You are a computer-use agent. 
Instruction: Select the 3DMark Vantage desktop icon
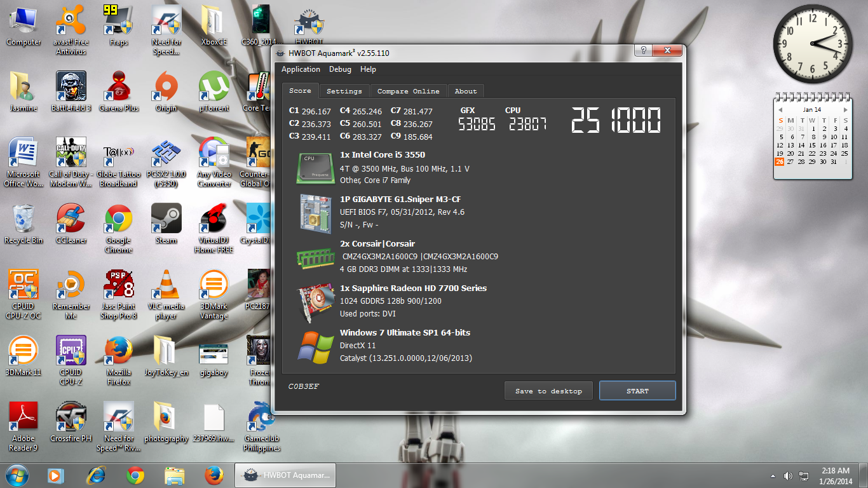click(x=214, y=295)
